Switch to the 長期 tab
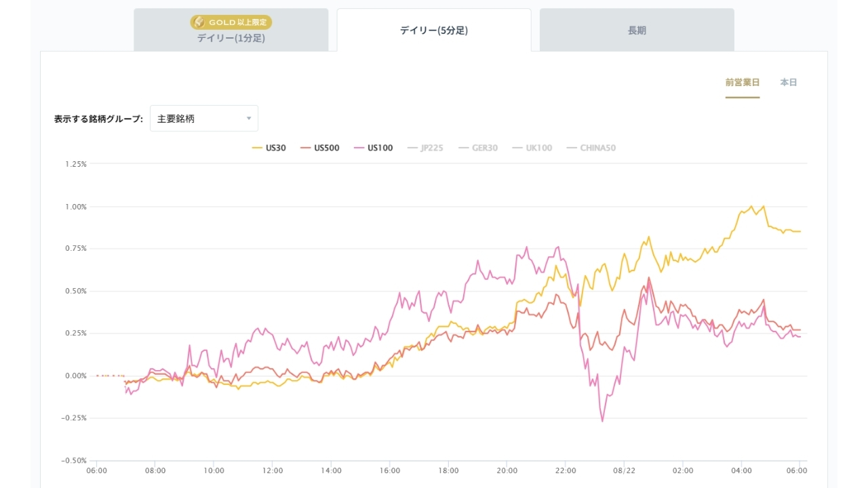The width and height of the screenshot is (868, 488). click(x=637, y=30)
